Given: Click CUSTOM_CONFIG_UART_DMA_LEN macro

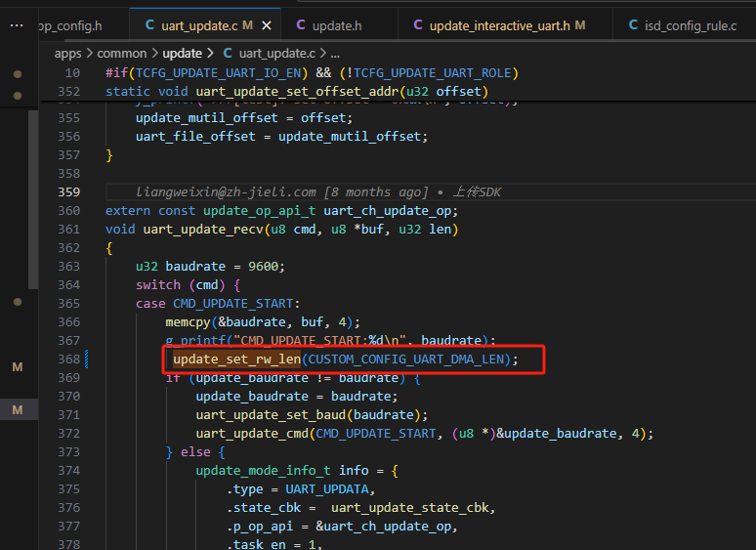Looking at the screenshot, I should click(406, 360).
